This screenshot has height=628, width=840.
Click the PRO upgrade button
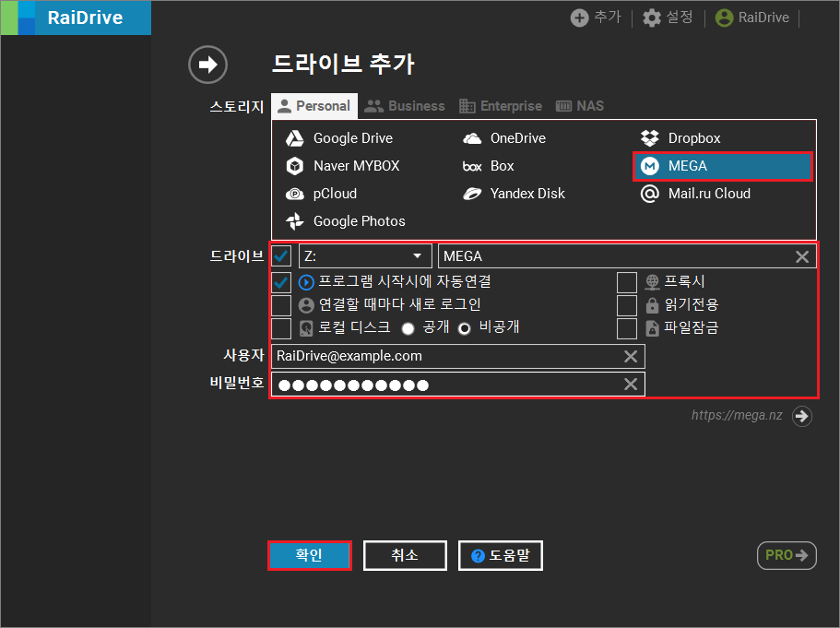pos(787,555)
